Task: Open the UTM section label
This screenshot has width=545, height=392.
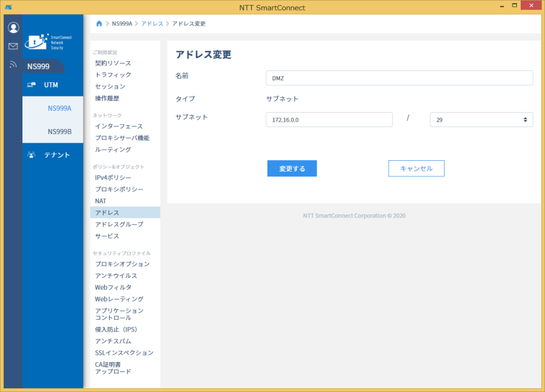Action: pyautogui.click(x=51, y=85)
